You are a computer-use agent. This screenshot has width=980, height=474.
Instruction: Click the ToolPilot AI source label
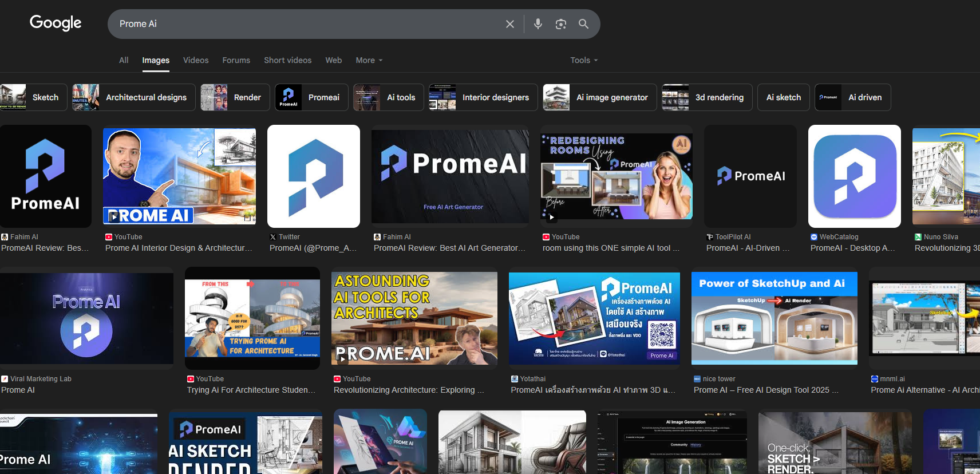pos(733,237)
